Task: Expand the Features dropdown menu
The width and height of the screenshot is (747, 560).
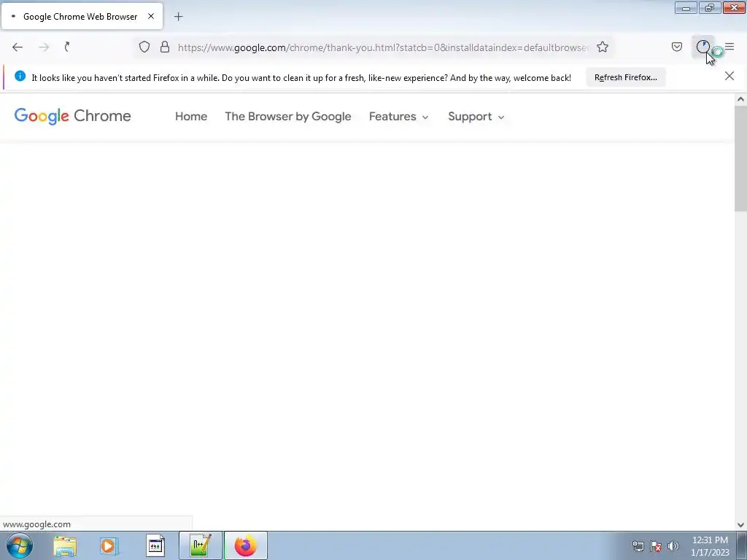Action: coord(399,117)
